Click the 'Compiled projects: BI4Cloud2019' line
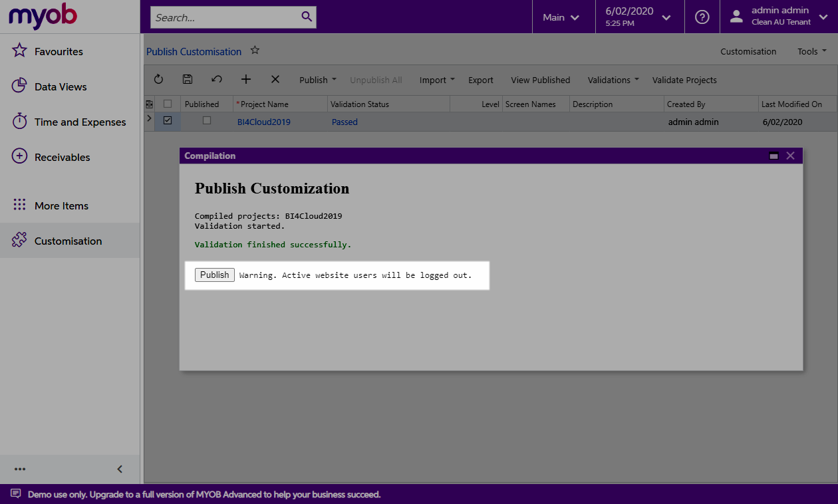This screenshot has height=504, width=838. pos(268,216)
